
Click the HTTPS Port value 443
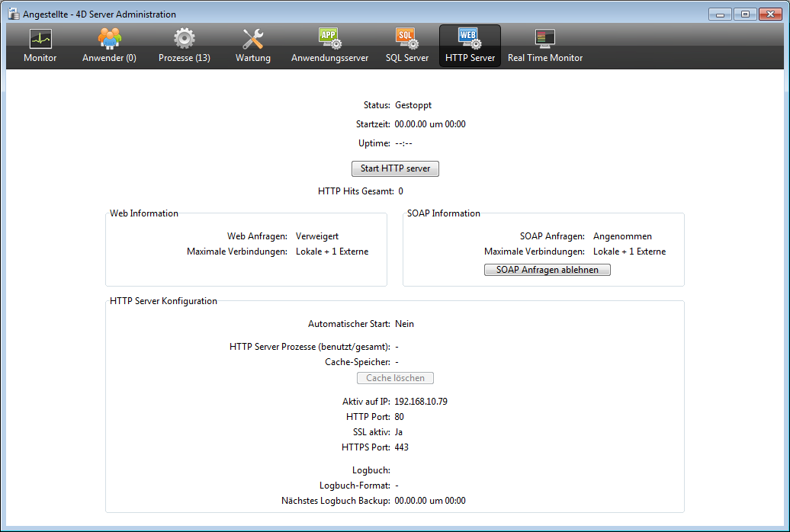point(402,447)
